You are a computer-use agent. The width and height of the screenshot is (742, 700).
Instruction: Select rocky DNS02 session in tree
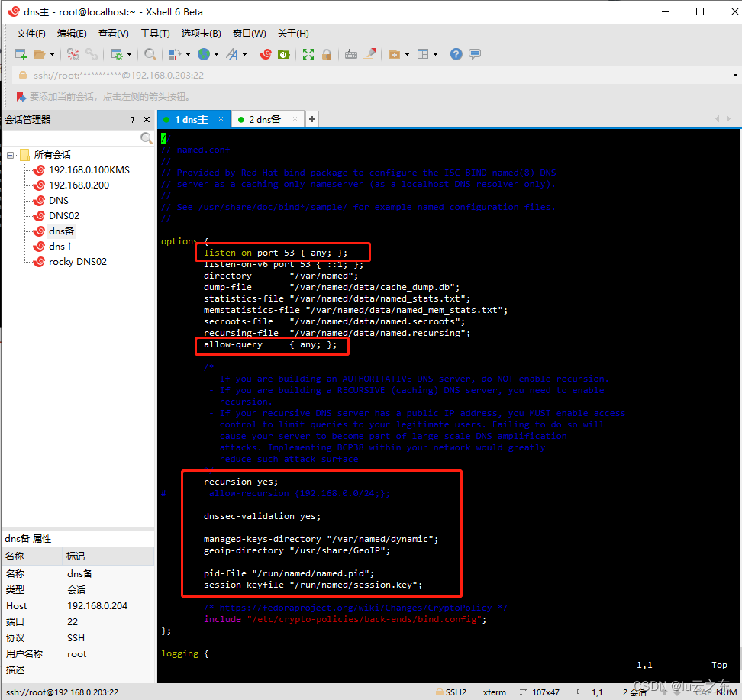click(77, 262)
